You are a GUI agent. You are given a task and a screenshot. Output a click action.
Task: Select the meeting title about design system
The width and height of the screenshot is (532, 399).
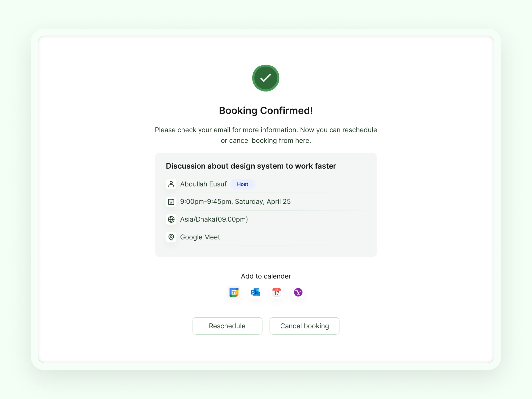(251, 166)
